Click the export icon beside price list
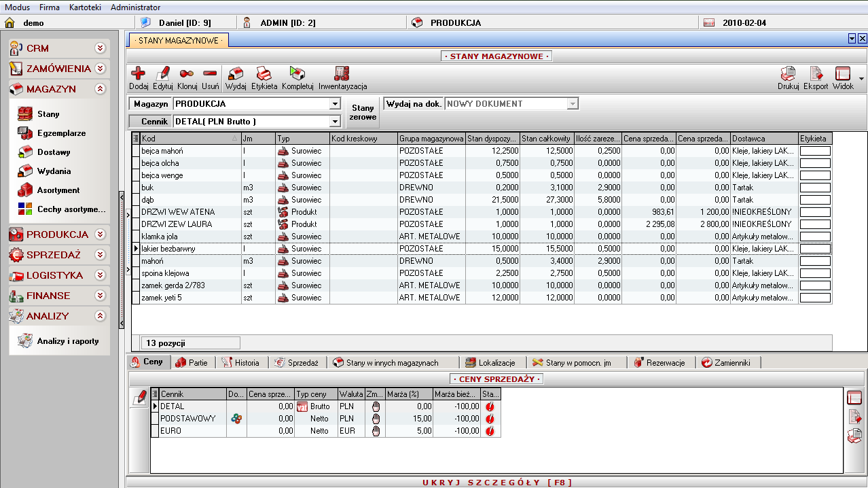Screen dimensions: 868x488 pos(854,417)
